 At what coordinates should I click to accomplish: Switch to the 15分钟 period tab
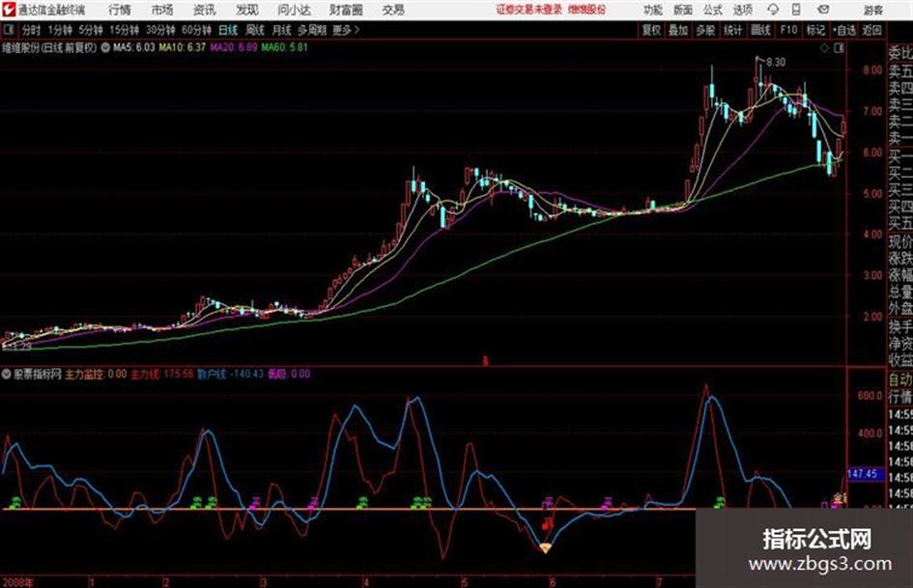click(x=125, y=30)
